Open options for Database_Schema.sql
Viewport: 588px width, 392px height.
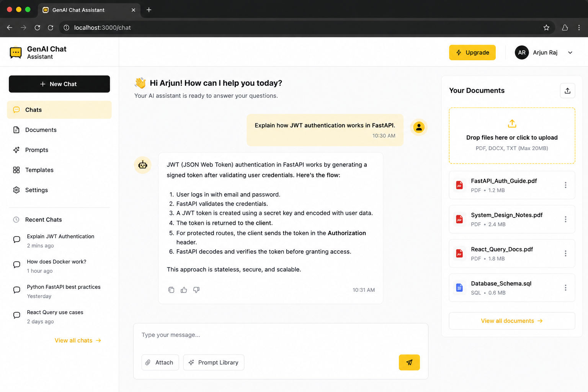(565, 287)
